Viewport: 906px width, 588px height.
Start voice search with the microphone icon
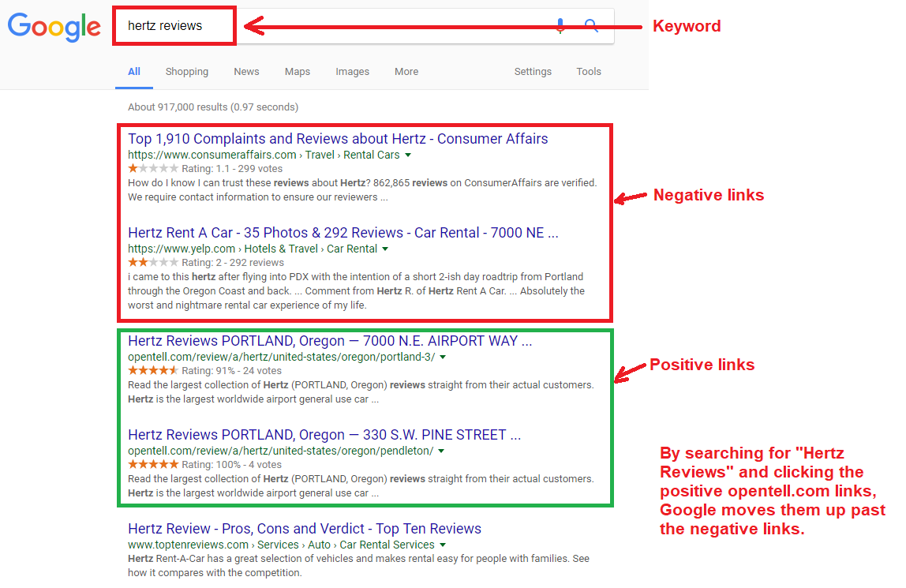[x=560, y=25]
